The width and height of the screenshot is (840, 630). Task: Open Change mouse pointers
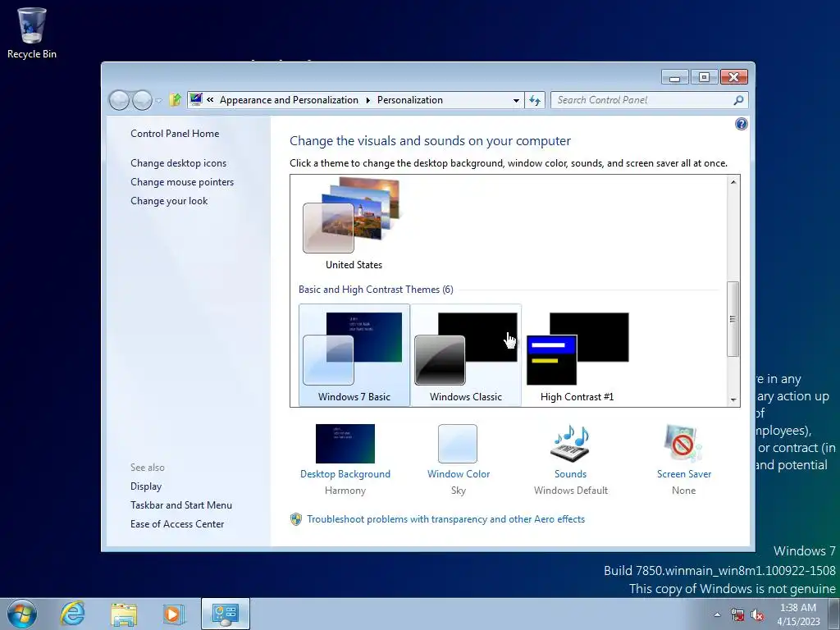[x=182, y=181]
